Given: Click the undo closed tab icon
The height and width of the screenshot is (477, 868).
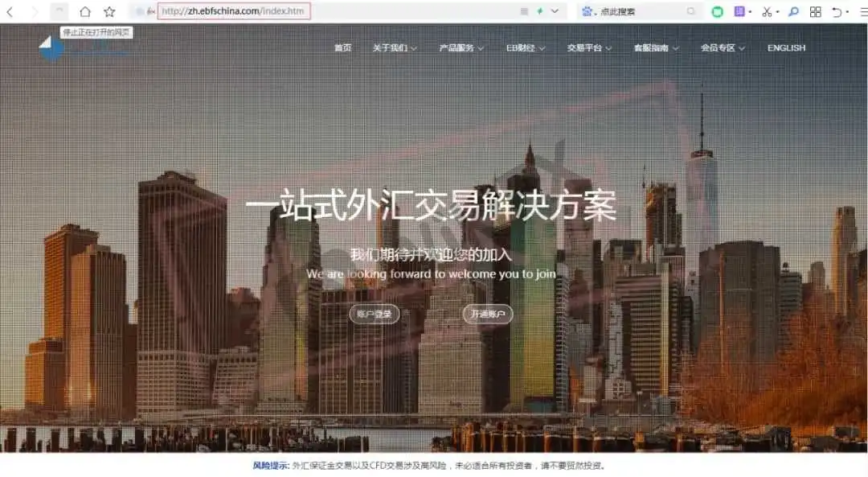Looking at the screenshot, I should [x=837, y=11].
